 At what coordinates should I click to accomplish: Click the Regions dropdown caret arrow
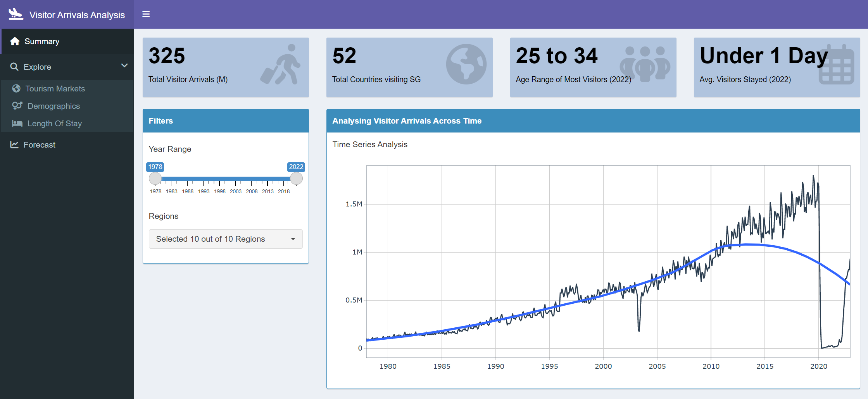[x=293, y=239]
